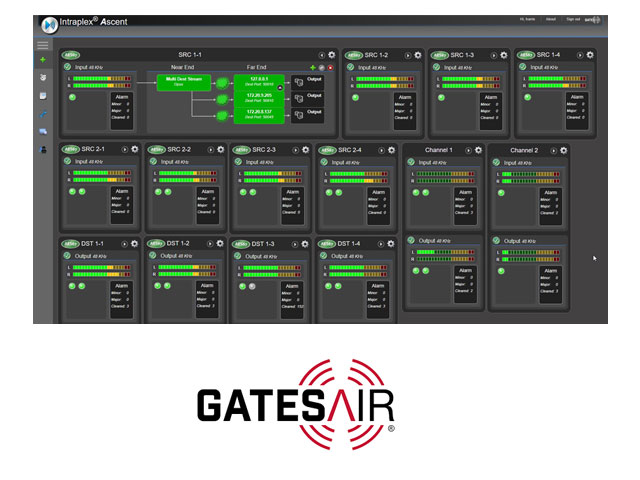Expand the DST 1-2 panel with its arrow
Screen dimensions: 640x480
(x=210, y=244)
